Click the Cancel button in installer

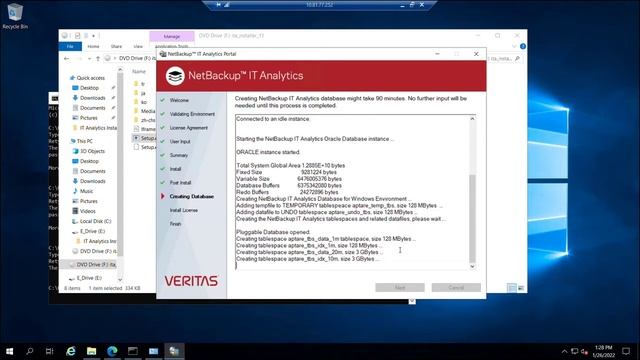(456, 288)
